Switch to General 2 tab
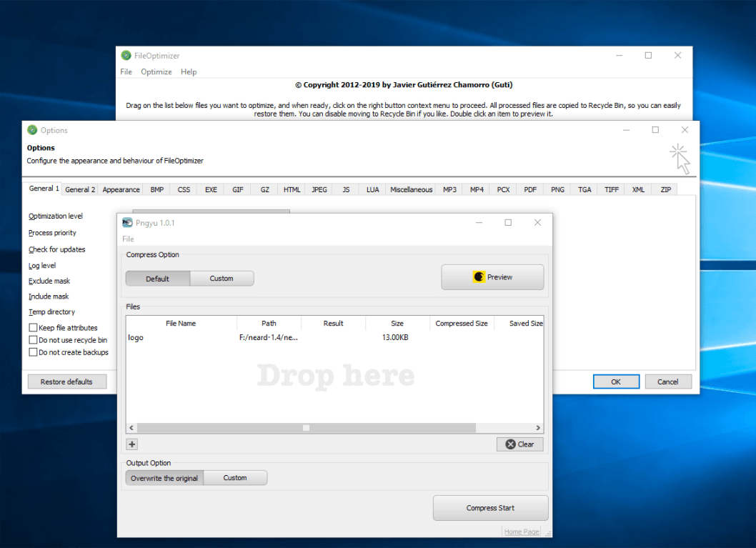The image size is (756, 548). [x=80, y=190]
